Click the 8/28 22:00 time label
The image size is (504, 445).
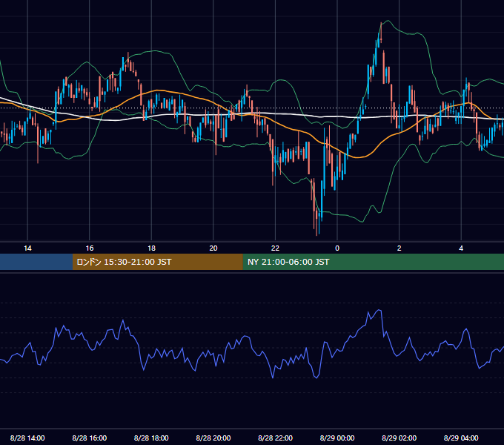point(275,438)
